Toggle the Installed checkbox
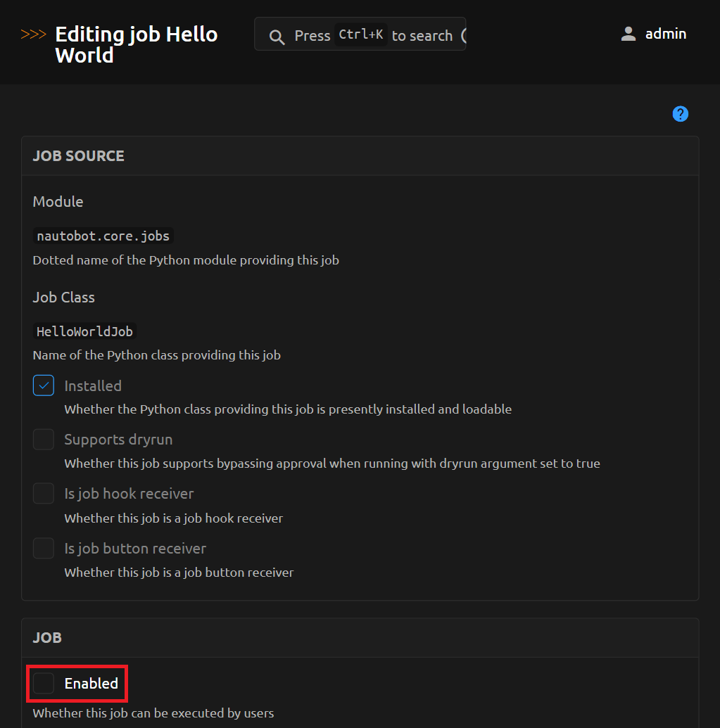This screenshot has width=720, height=728. [44, 385]
